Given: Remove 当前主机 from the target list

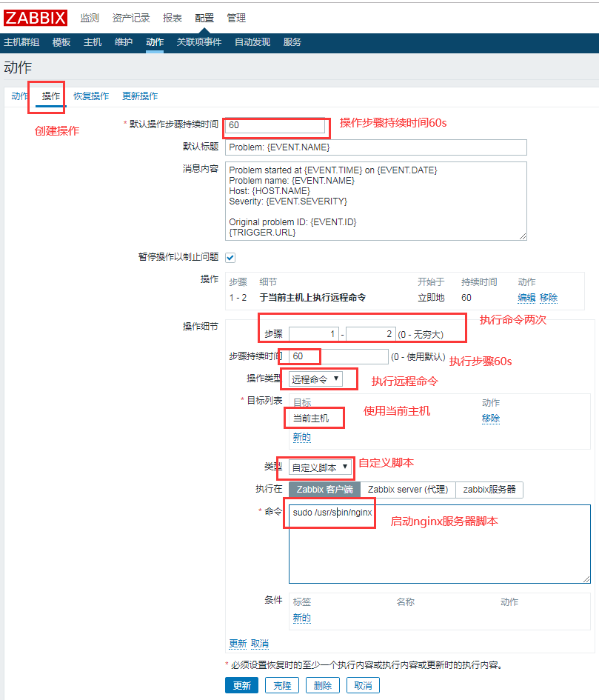Looking at the screenshot, I should [x=491, y=419].
